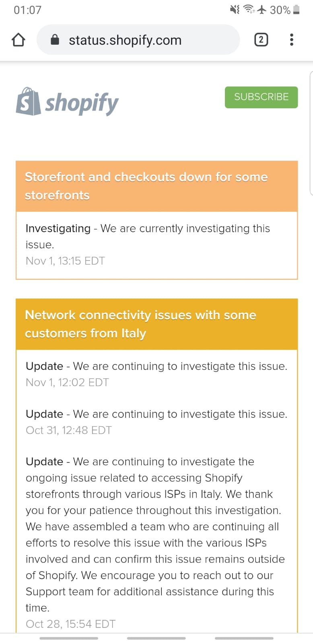
Task: Tap the Shopify bag logo
Action: click(x=28, y=102)
